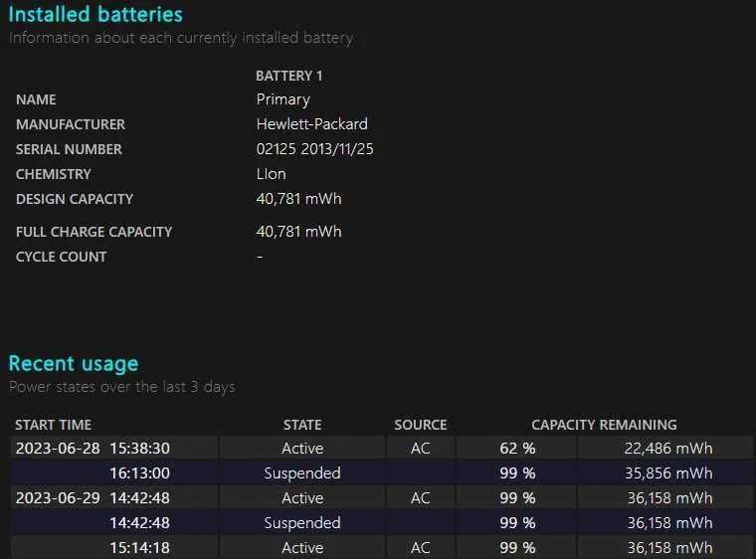The width and height of the screenshot is (756, 559).
Task: Select the LIon chemistry value
Action: click(271, 174)
